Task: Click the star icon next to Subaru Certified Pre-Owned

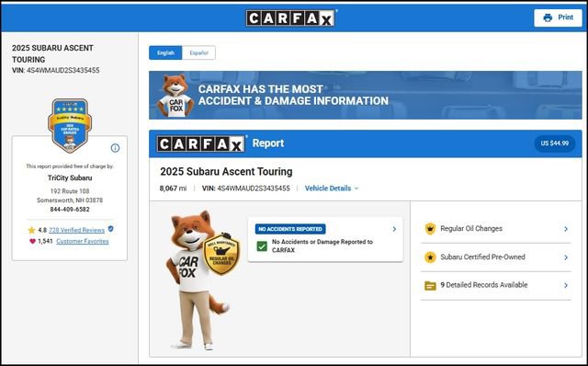Action: click(430, 257)
